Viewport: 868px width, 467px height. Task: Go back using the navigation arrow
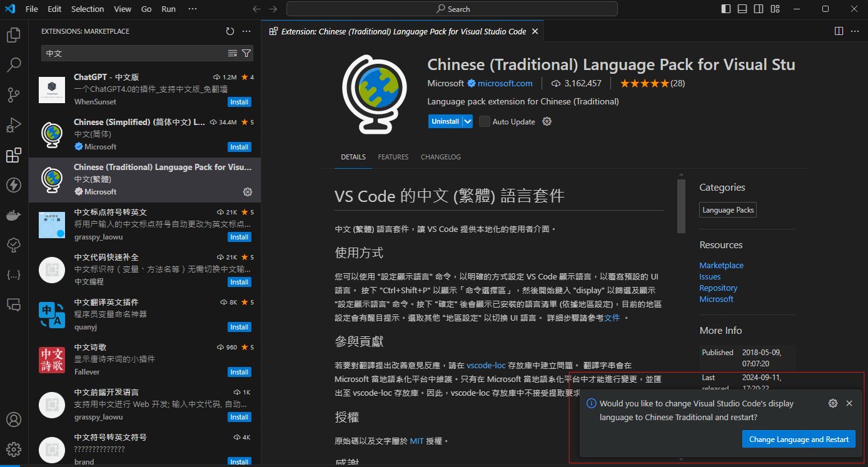[x=256, y=9]
